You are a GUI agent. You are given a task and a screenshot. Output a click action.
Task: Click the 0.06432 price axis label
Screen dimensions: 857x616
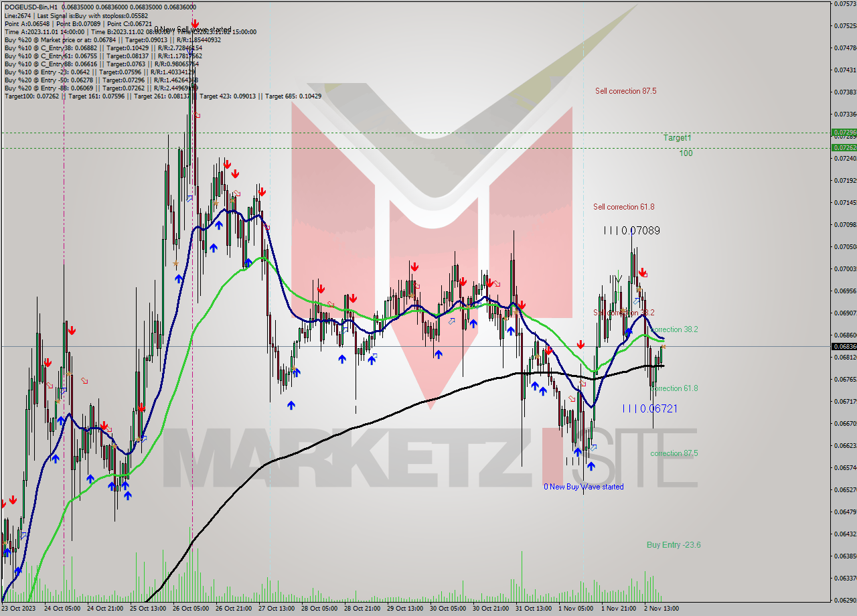point(845,534)
